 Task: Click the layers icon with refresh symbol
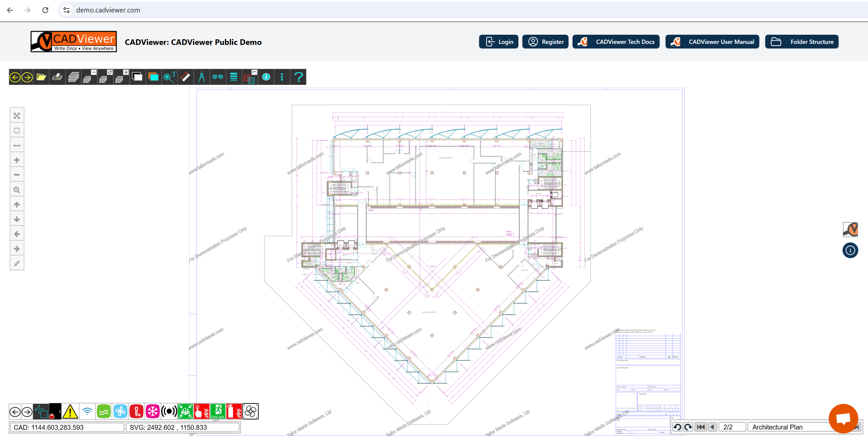click(106, 77)
